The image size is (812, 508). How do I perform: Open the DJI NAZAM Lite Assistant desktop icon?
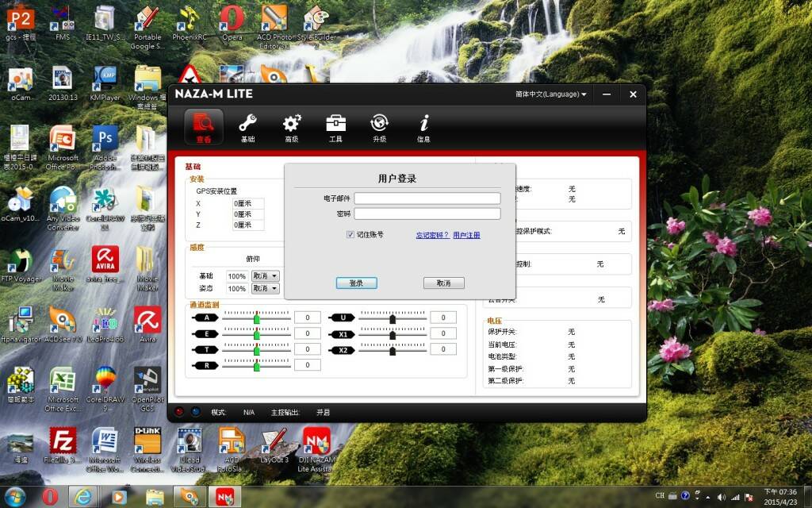click(316, 449)
